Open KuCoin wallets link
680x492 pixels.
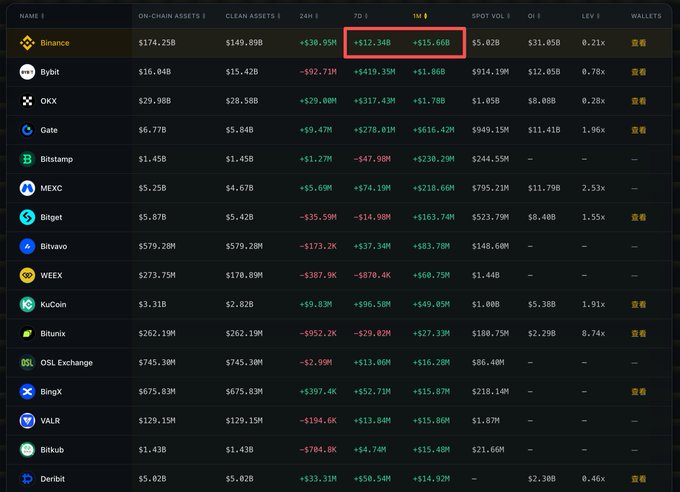coord(638,304)
